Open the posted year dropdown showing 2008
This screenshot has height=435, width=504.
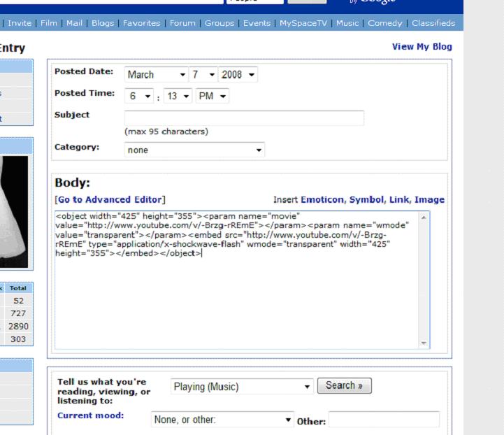point(238,75)
